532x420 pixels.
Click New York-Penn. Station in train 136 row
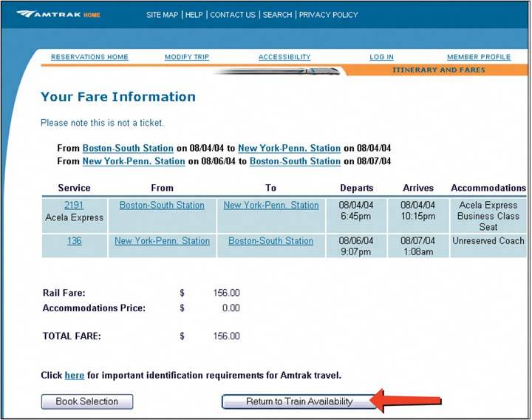[162, 241]
